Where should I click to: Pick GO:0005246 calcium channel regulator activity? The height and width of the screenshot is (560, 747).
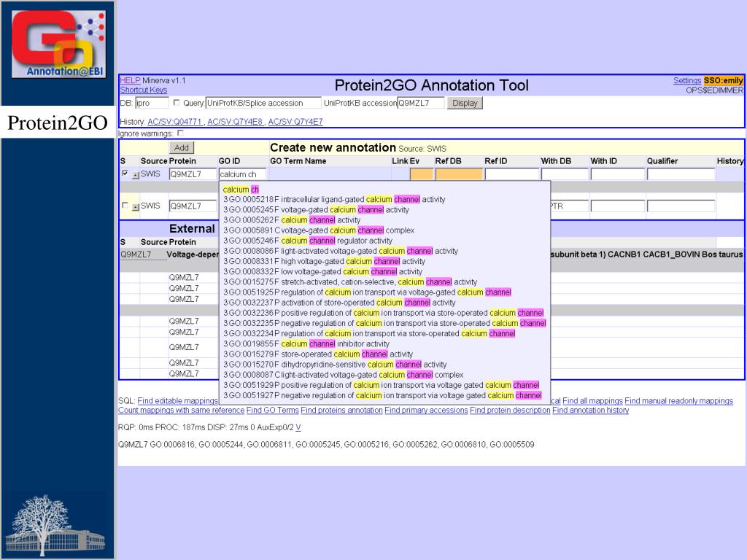click(x=308, y=241)
